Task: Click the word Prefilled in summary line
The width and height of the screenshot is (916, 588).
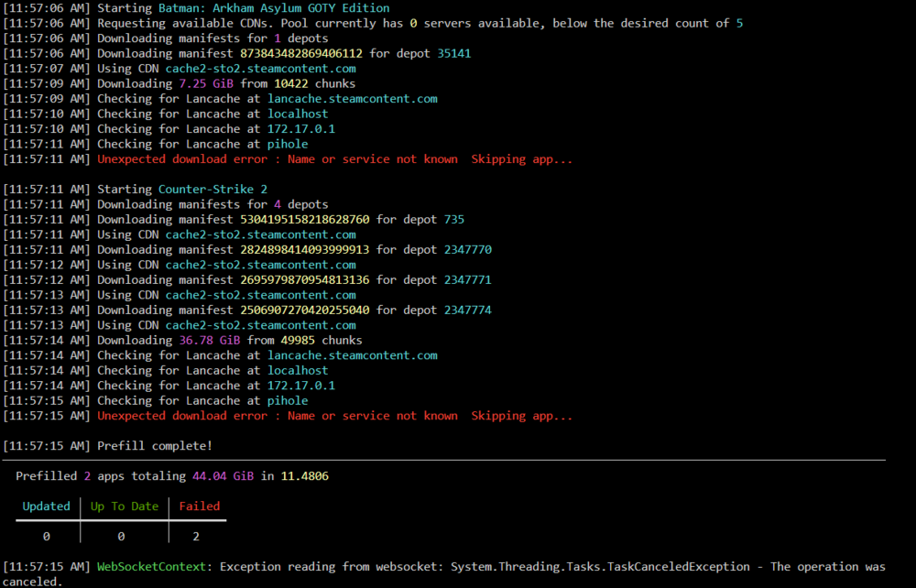Action: point(46,476)
